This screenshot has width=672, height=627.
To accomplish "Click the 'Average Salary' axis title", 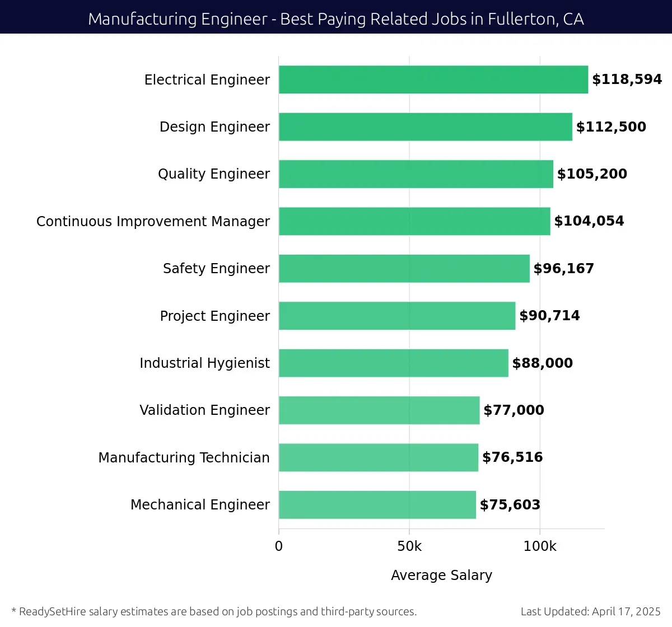I will (x=441, y=575).
